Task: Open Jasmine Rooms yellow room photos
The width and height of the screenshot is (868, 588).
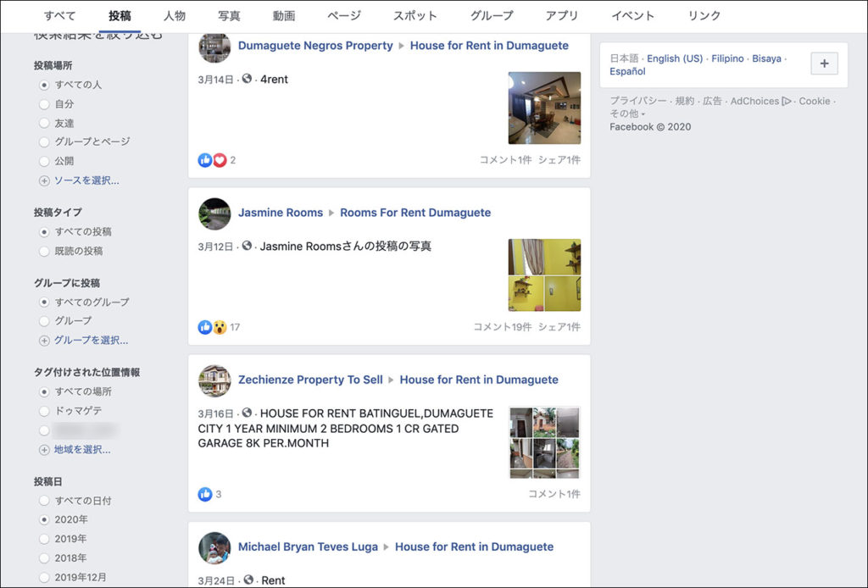Action: (x=545, y=275)
